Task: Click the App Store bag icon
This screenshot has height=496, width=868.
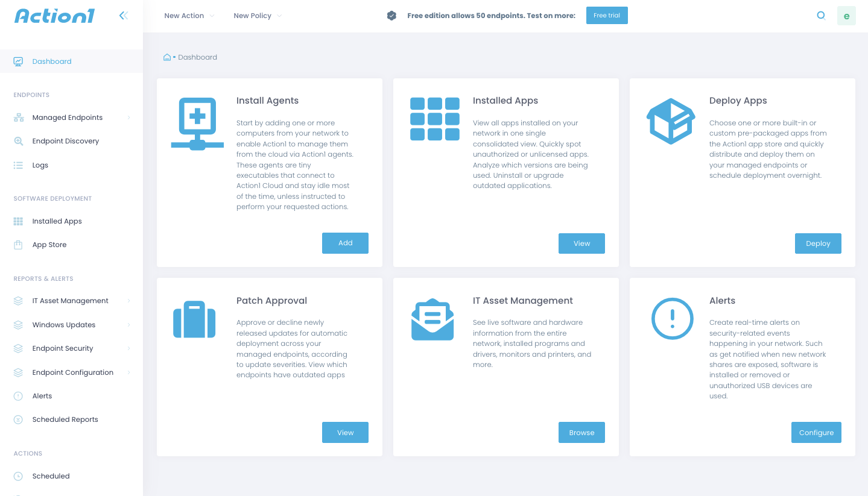Action: point(19,245)
